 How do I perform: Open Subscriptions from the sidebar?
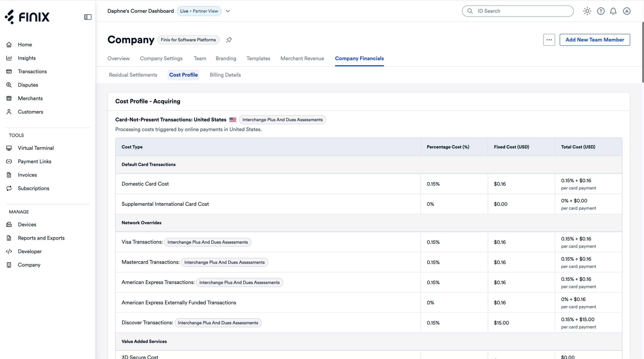pyautogui.click(x=34, y=188)
